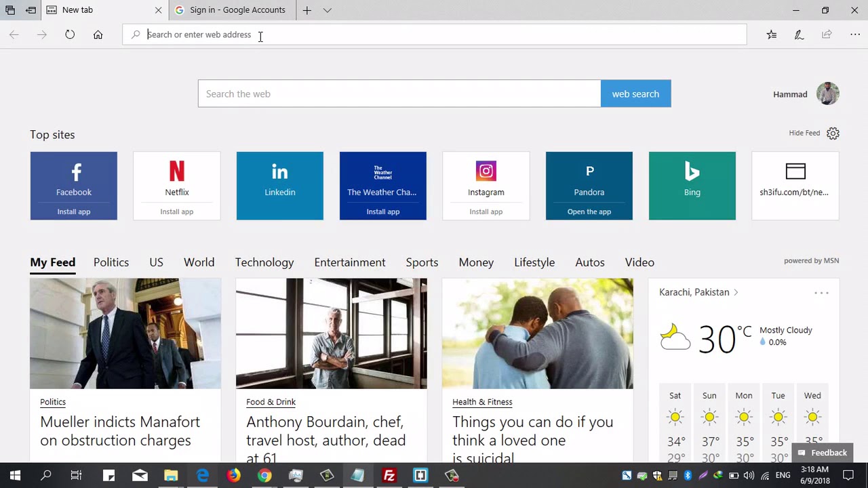Expand tab preview chevron
868x488 pixels.
point(328,10)
